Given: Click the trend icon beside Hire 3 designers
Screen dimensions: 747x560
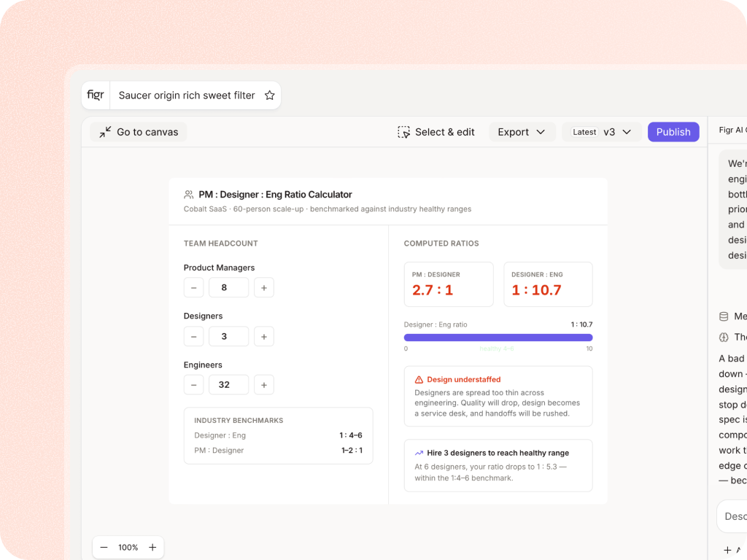Looking at the screenshot, I should (x=419, y=453).
